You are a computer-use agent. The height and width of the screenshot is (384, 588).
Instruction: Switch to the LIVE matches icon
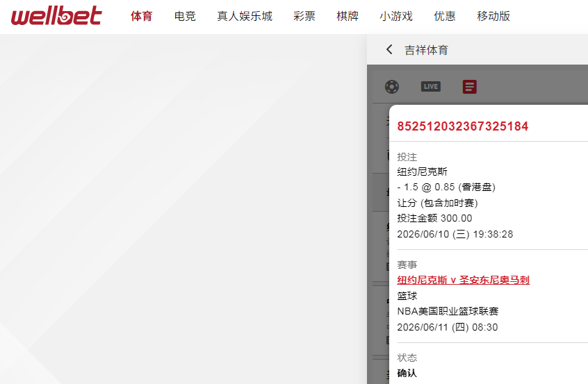430,87
